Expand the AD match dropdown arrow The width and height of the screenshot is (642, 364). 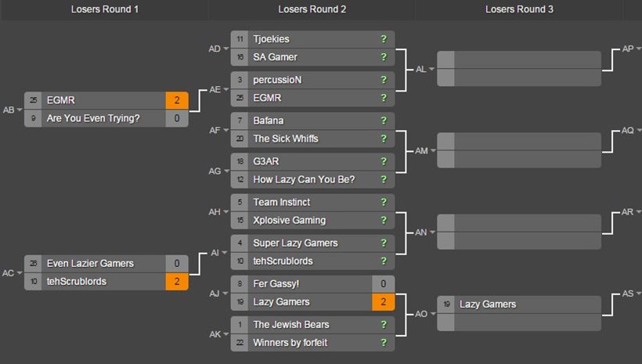[226, 49]
